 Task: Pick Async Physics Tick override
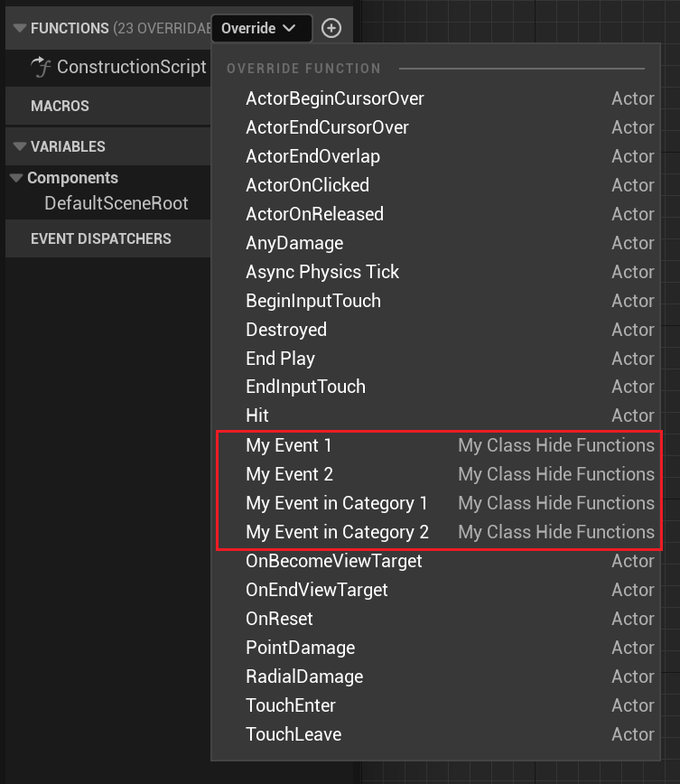[321, 272]
